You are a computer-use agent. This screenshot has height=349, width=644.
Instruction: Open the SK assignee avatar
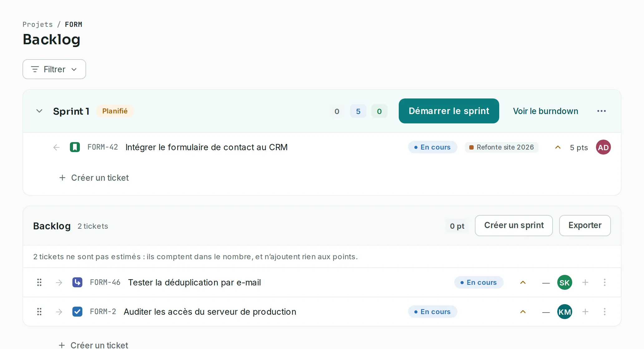click(564, 282)
